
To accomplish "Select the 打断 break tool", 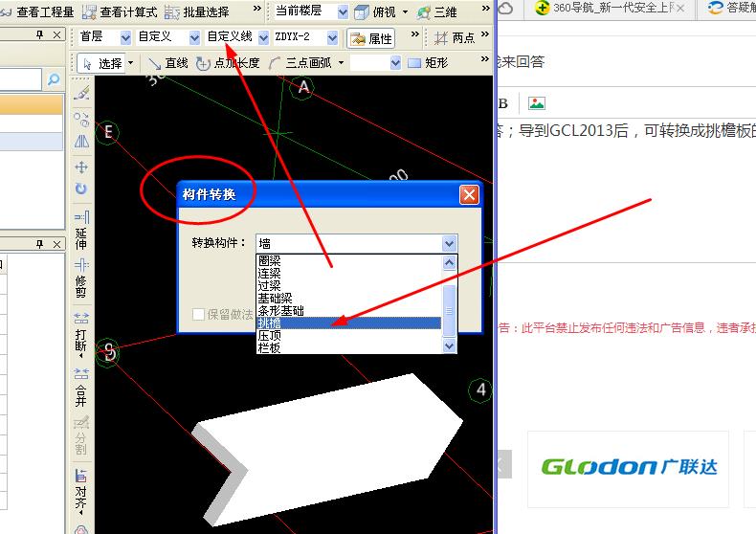I will (81, 333).
